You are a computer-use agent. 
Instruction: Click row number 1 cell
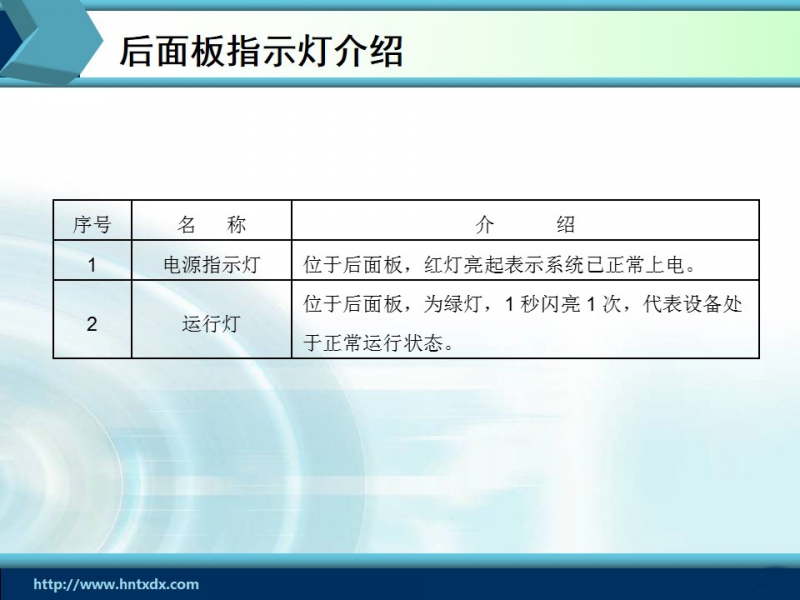point(92,260)
